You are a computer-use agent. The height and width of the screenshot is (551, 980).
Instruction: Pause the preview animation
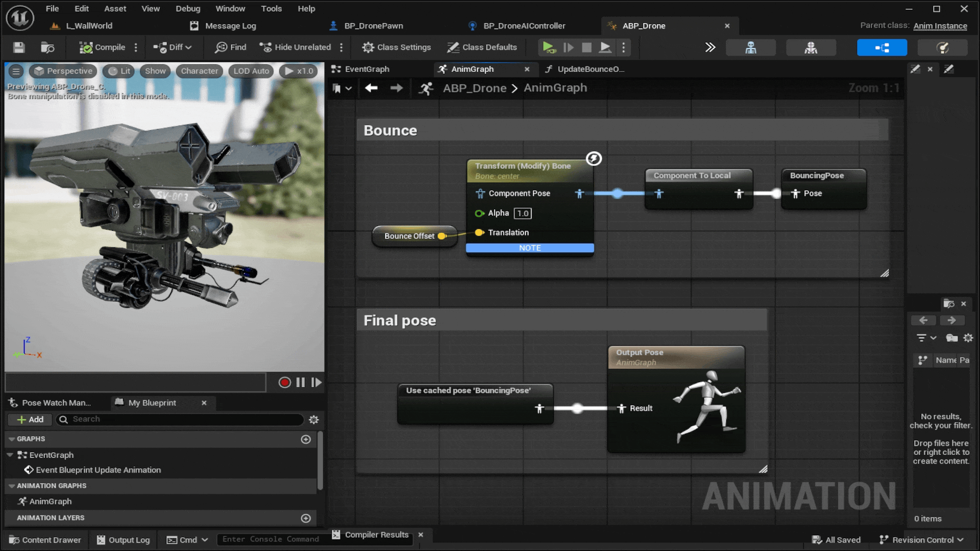(301, 382)
